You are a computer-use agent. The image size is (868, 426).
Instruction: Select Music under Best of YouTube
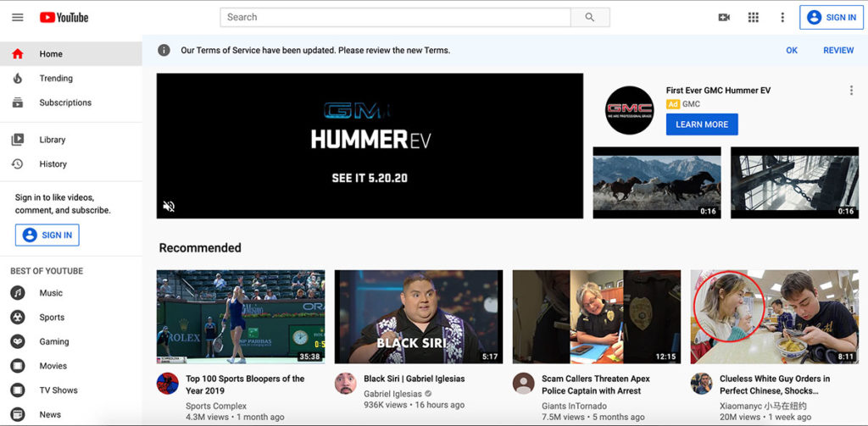(71, 293)
